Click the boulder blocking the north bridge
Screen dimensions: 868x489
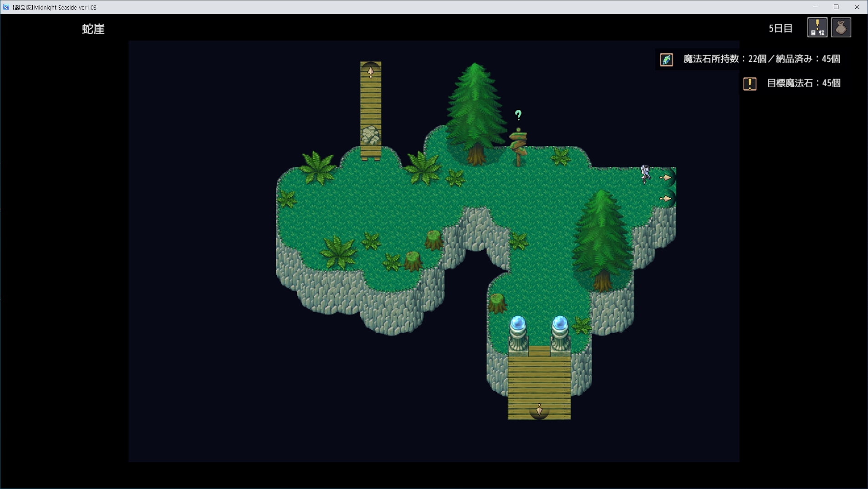[371, 135]
